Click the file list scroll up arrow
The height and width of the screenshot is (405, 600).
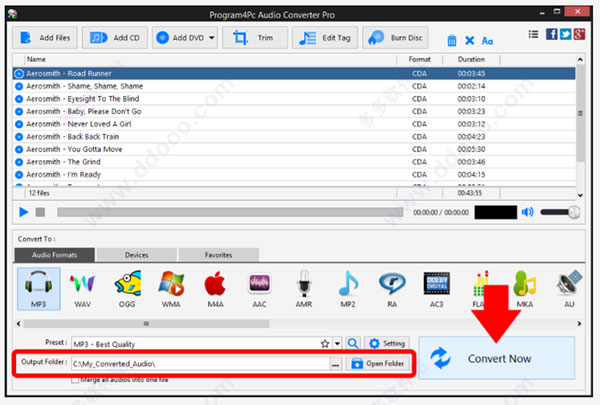[x=580, y=60]
